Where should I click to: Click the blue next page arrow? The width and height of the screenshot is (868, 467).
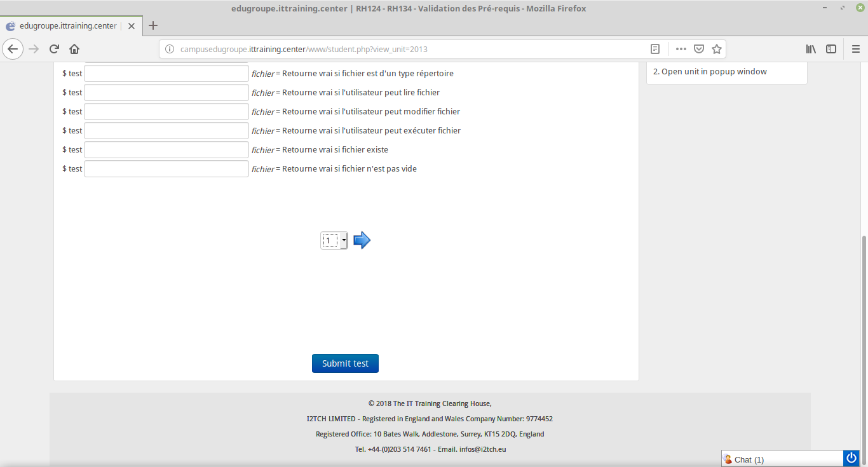[x=362, y=240]
